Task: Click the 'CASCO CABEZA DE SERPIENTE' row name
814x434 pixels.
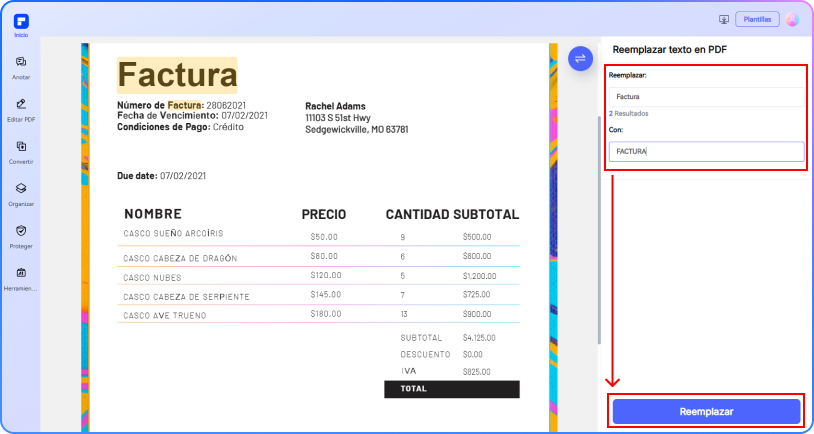Action: [x=186, y=297]
